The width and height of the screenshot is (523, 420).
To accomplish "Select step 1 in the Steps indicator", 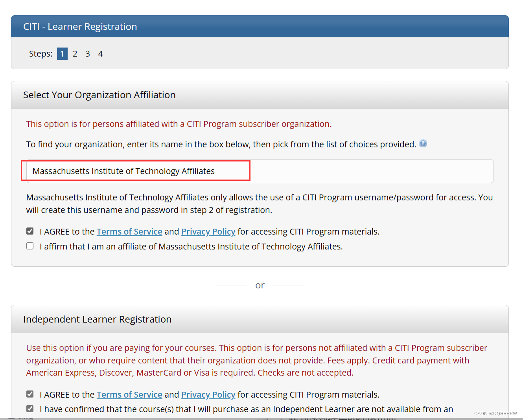I will [62, 53].
